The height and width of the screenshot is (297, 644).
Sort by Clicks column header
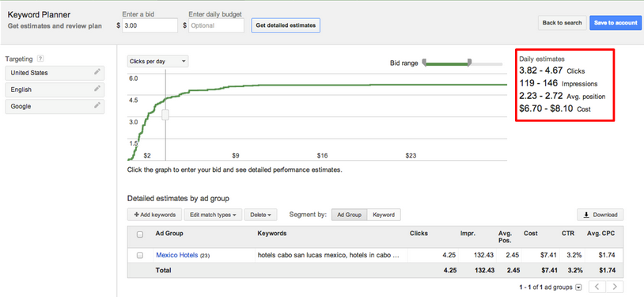pyautogui.click(x=419, y=233)
